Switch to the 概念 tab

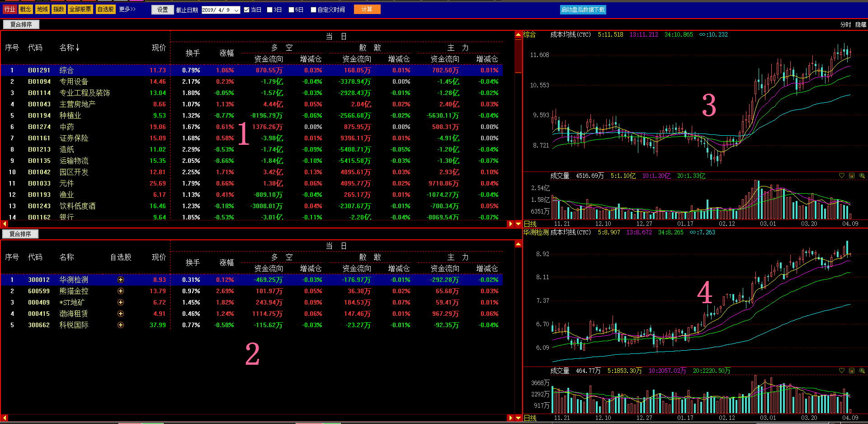(x=26, y=9)
